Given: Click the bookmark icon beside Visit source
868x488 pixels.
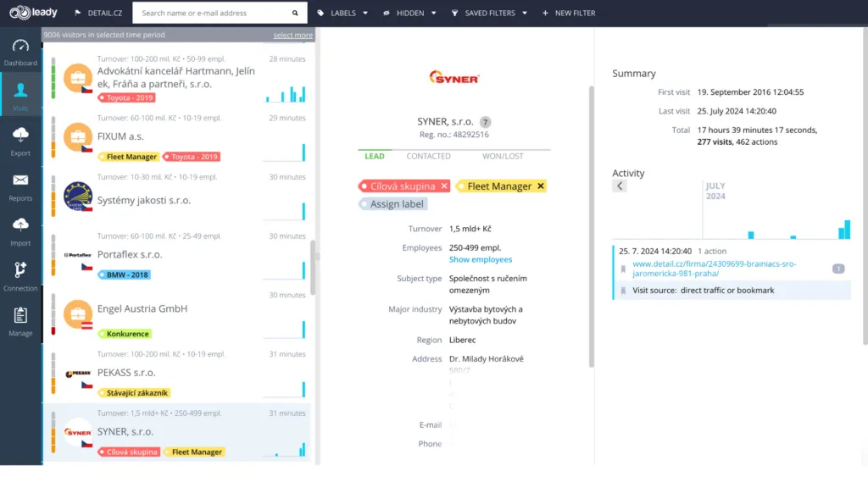Looking at the screenshot, I should tap(623, 291).
